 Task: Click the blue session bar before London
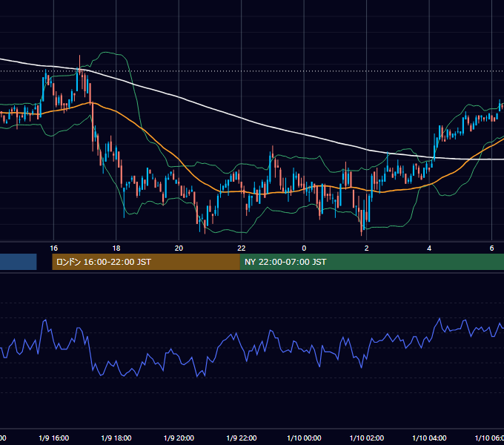[19, 262]
